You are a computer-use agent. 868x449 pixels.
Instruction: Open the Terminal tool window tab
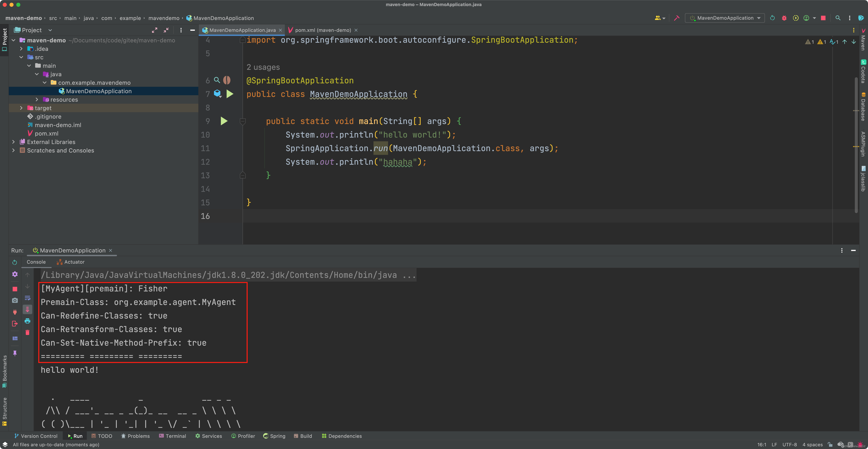click(x=172, y=436)
